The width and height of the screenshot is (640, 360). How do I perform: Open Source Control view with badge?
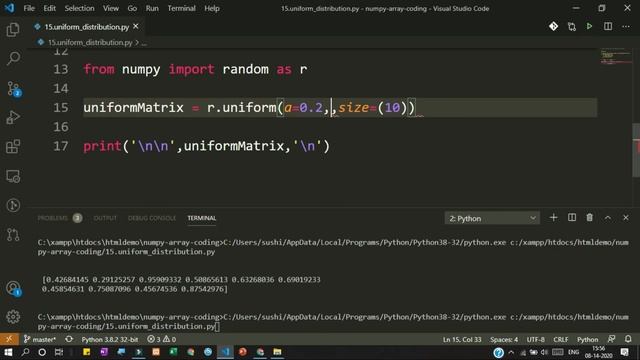tap(13, 88)
